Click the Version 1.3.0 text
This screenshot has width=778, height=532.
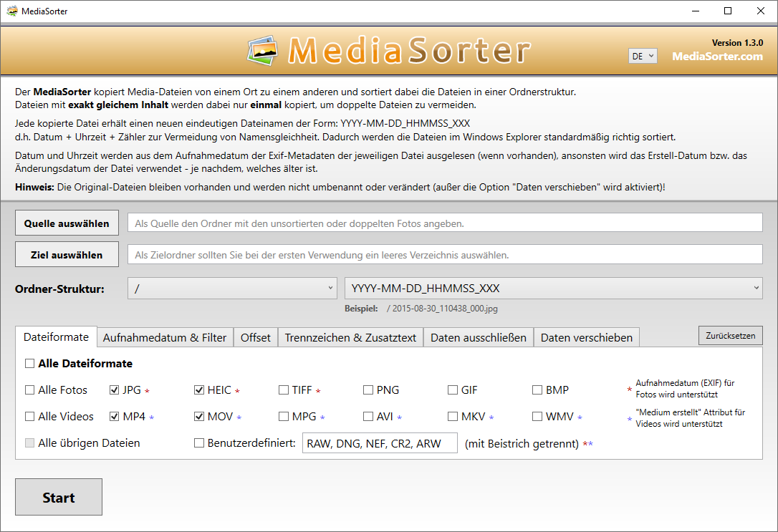click(737, 43)
